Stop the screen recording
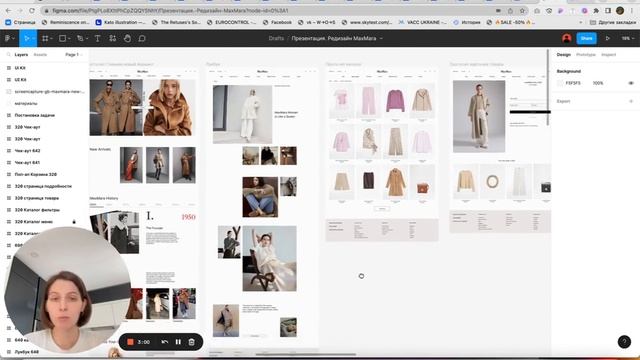The width and height of the screenshot is (640, 360). 130,342
